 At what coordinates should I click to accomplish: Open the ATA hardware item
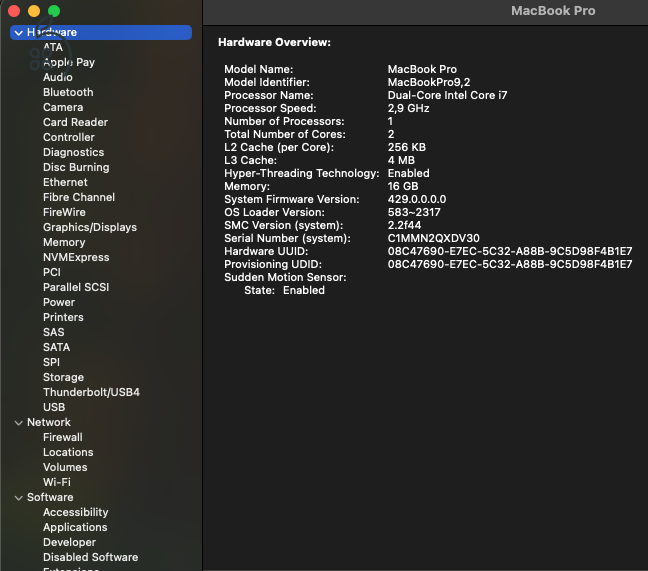click(x=53, y=47)
